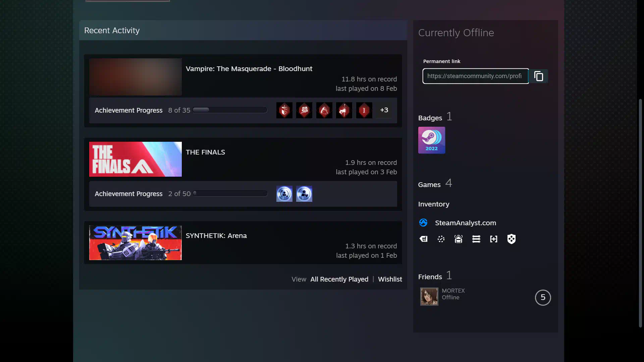This screenshot has height=362, width=644.
Task: Open THE FINALS game title link
Action: tap(205, 152)
